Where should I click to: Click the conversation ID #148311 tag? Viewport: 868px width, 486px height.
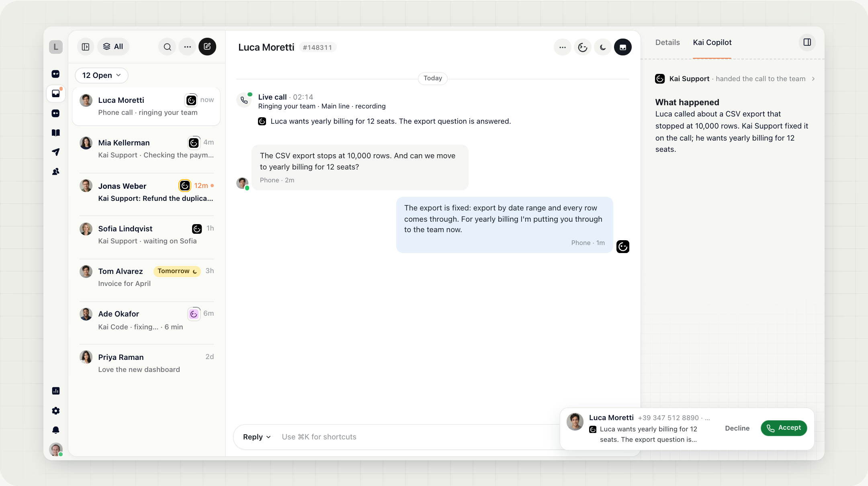[x=317, y=47]
